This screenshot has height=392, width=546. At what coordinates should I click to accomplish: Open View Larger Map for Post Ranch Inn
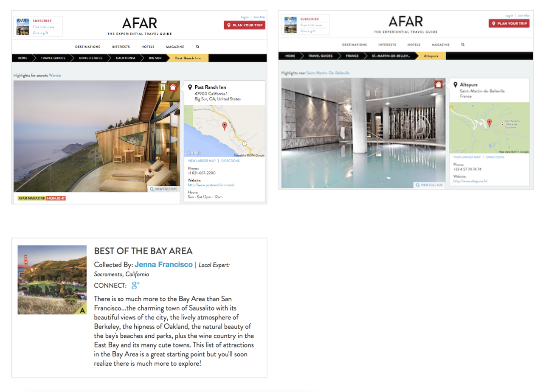pos(202,161)
